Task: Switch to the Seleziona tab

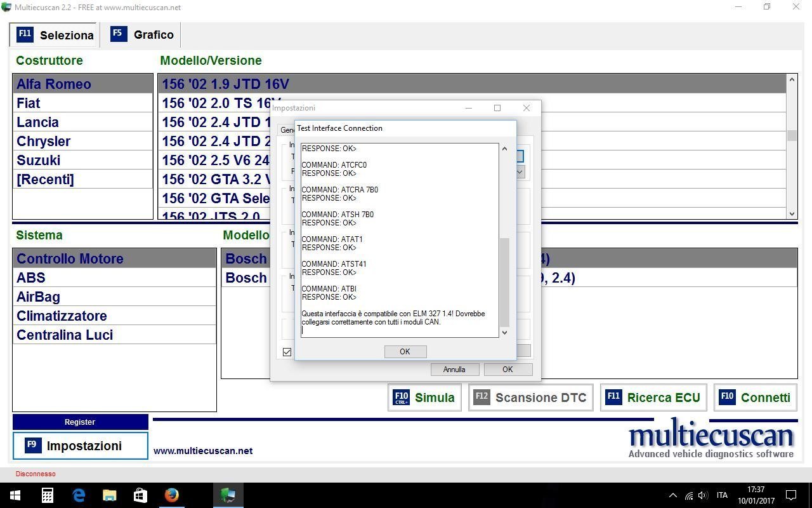Action: pyautogui.click(x=55, y=35)
